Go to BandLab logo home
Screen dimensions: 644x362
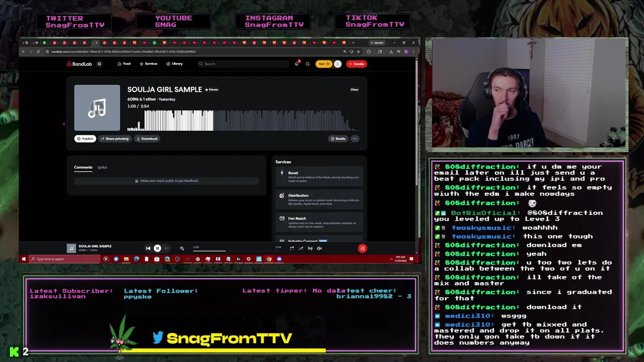pos(79,64)
